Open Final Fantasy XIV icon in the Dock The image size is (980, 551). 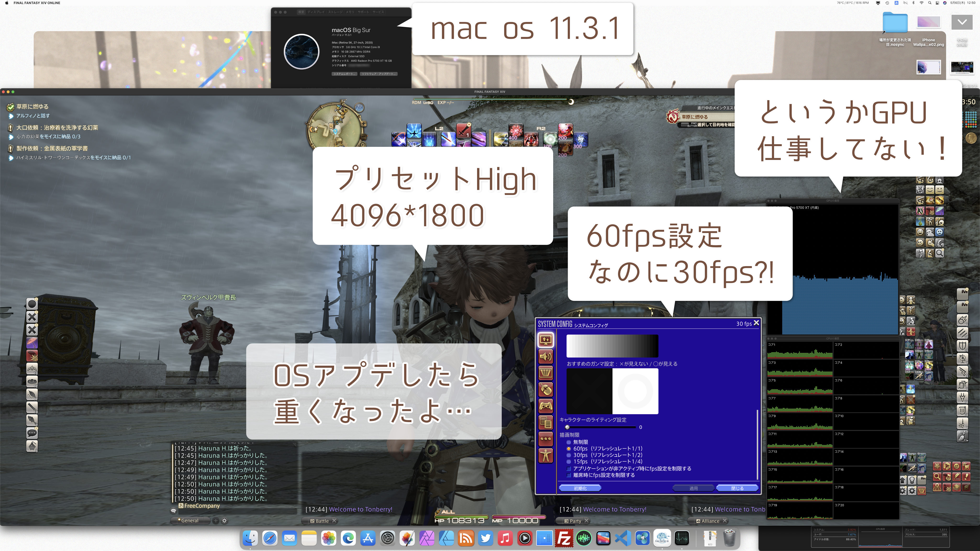click(x=662, y=538)
